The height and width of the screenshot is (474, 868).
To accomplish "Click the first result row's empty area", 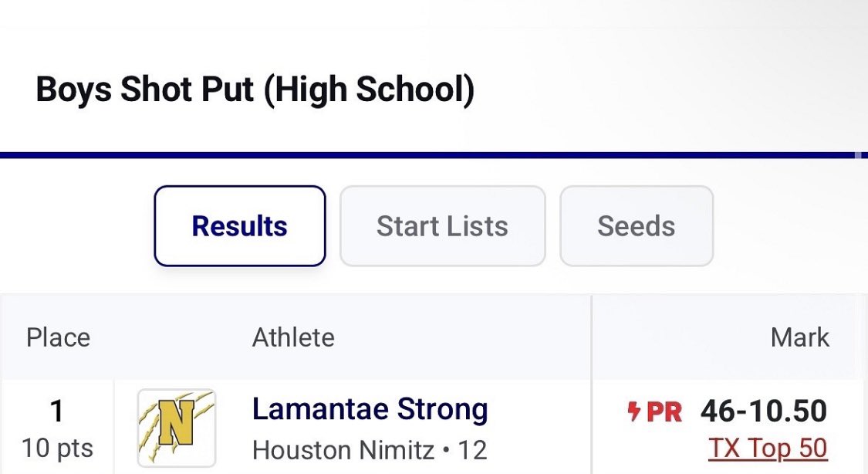I will (x=540, y=428).
